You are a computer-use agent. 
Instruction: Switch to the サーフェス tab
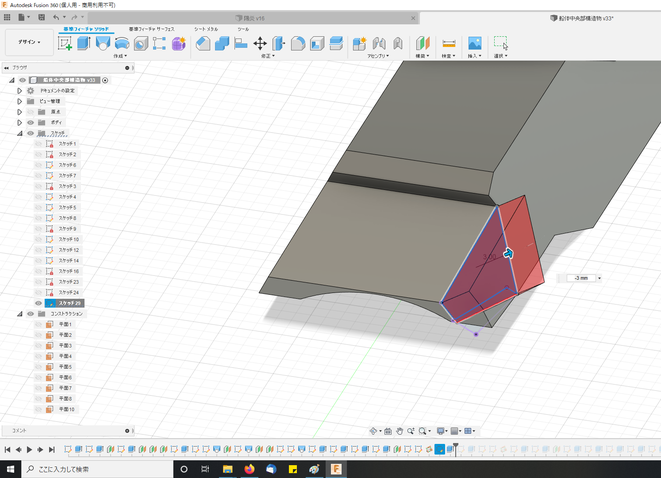[x=151, y=29]
